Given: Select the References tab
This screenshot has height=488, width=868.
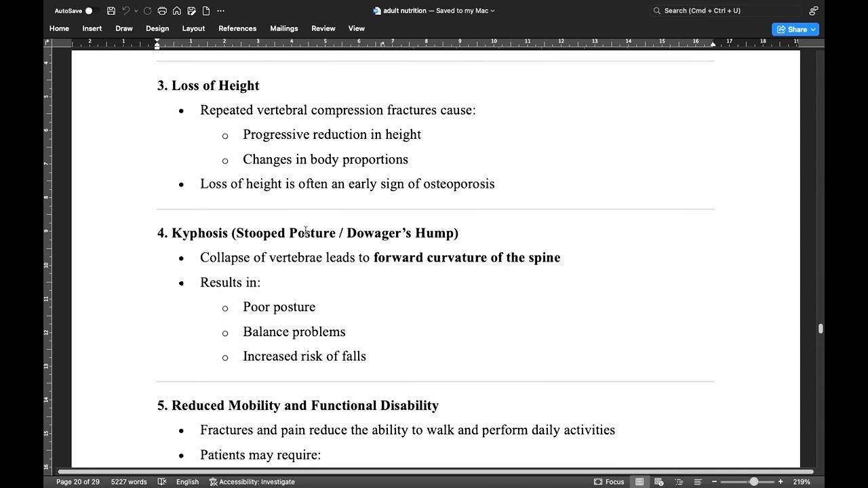Looking at the screenshot, I should point(237,28).
